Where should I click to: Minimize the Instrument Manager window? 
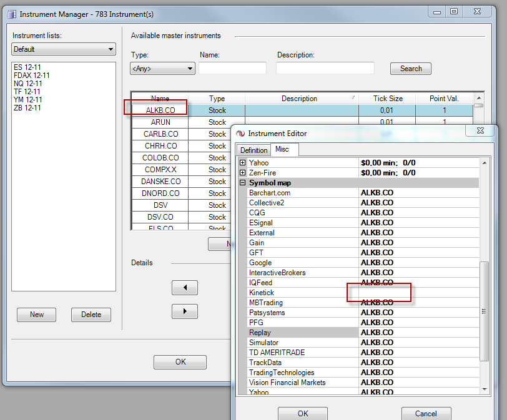point(437,12)
